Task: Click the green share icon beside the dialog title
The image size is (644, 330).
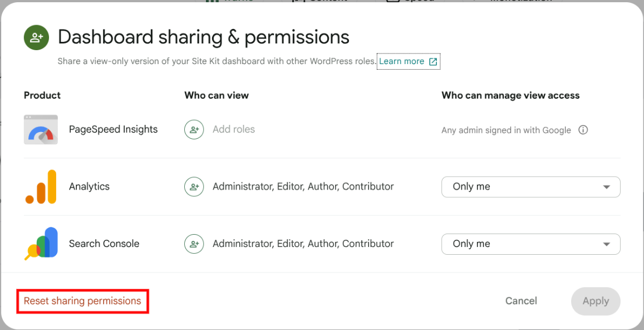Action: point(37,37)
